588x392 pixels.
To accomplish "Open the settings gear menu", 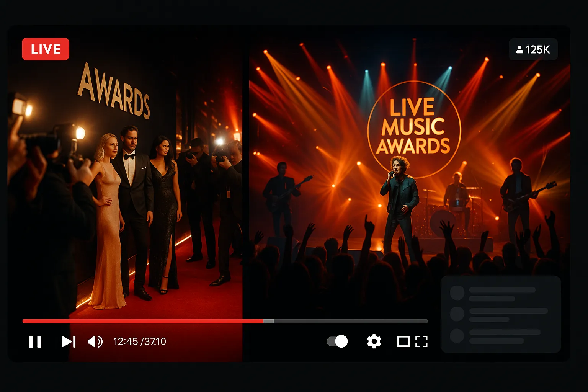I will (x=374, y=341).
